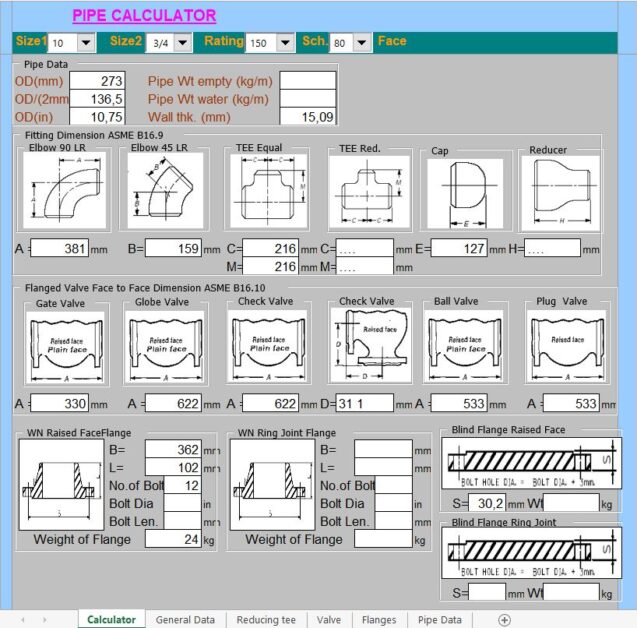Click the previous sheet navigation arrow

point(23,620)
